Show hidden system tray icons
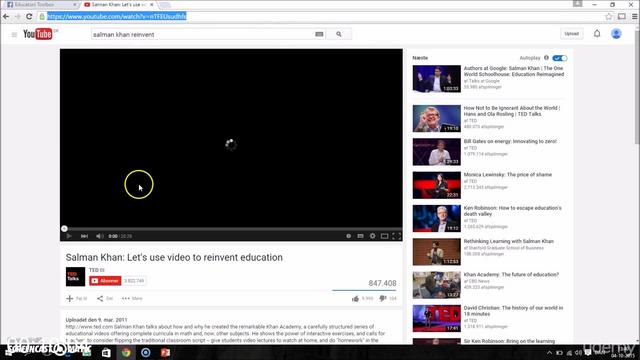Screen dimensions: 640x360 [549, 353]
